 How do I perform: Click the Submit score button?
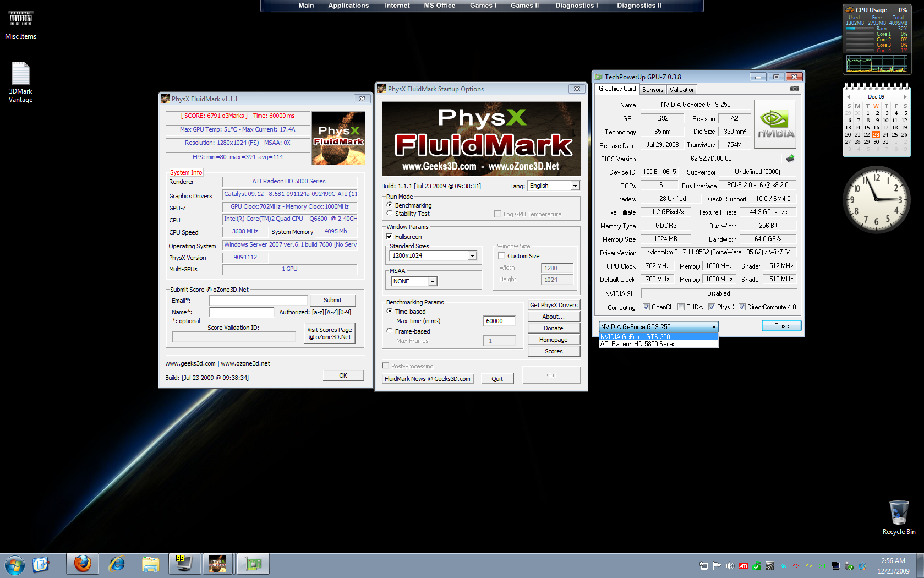[332, 300]
